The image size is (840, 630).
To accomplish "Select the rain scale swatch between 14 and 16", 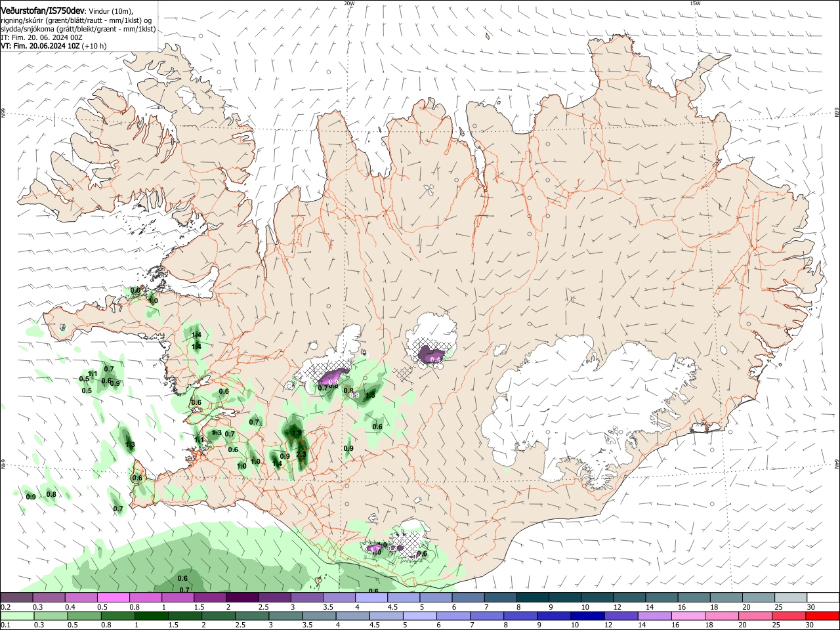I will pyautogui.click(x=655, y=616).
